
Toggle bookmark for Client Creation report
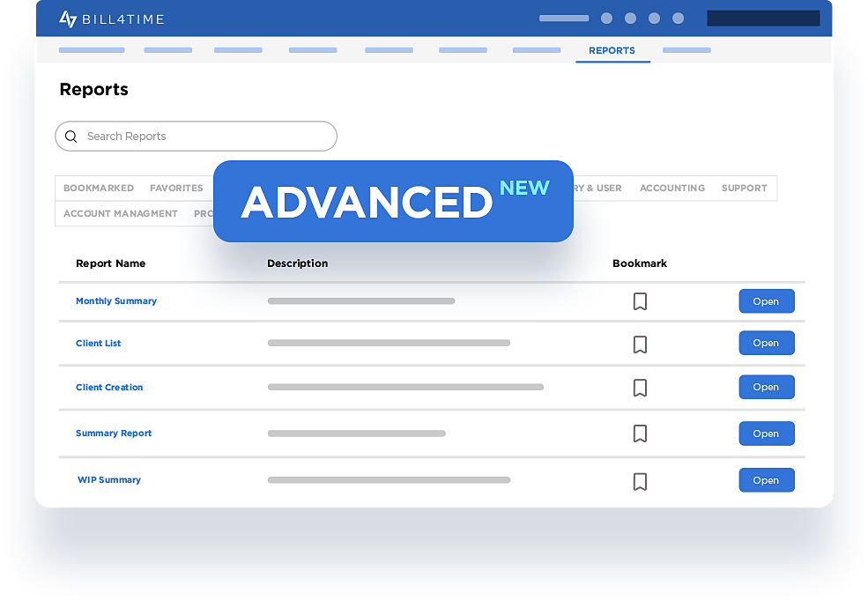[x=640, y=388]
